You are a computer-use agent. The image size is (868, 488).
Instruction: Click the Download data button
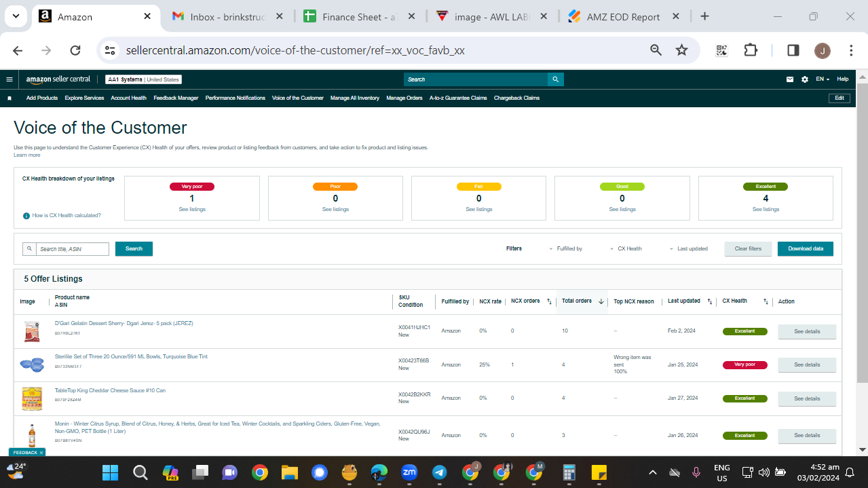pyautogui.click(x=806, y=249)
